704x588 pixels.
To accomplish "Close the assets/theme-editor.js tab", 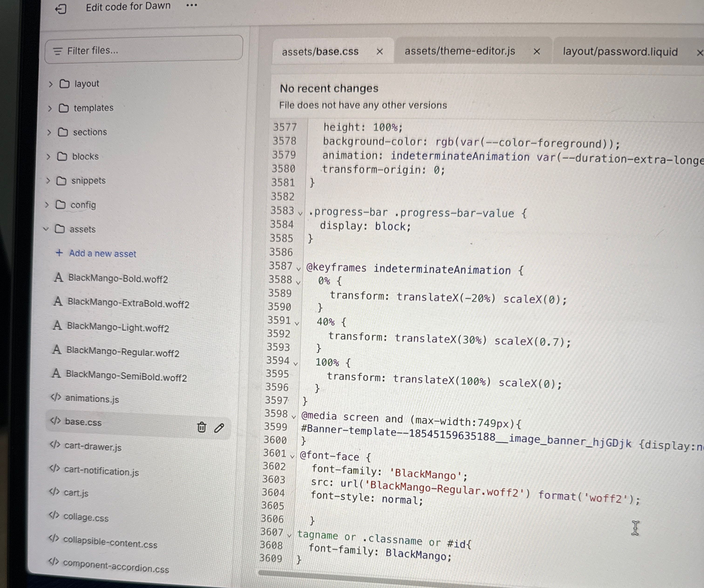I will coord(536,52).
